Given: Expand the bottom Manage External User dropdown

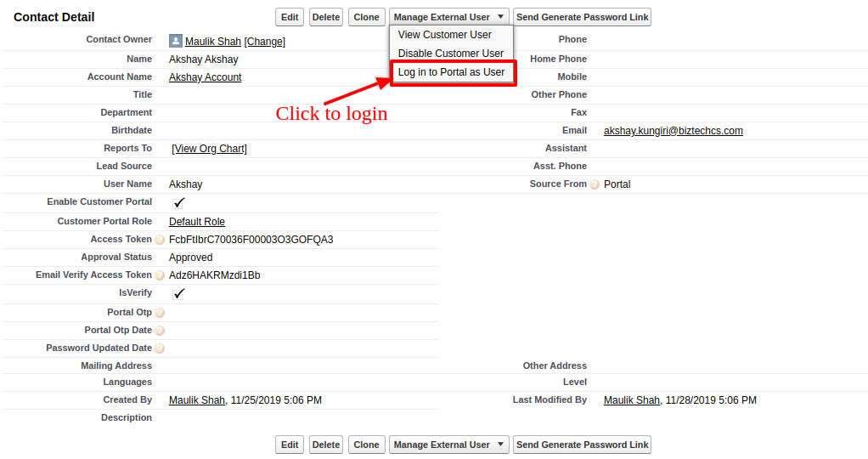Looking at the screenshot, I should [x=450, y=445].
